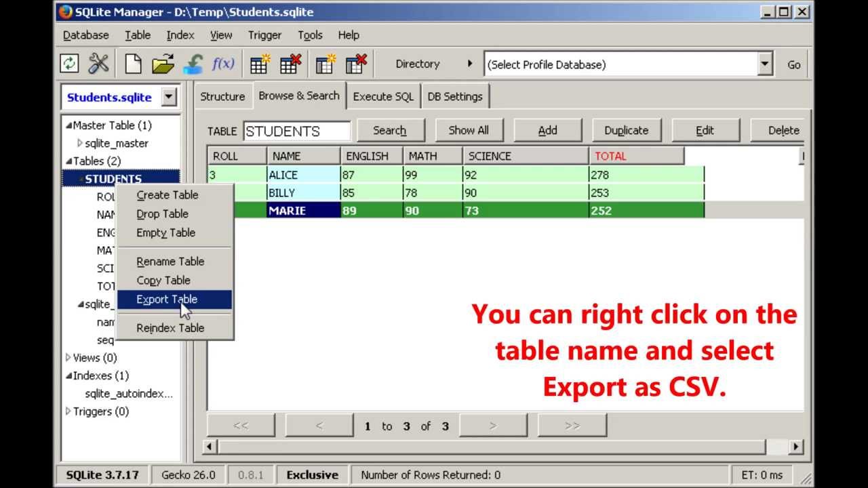868x488 pixels.
Task: Sort by the red TOTAL column header
Action: (x=637, y=156)
